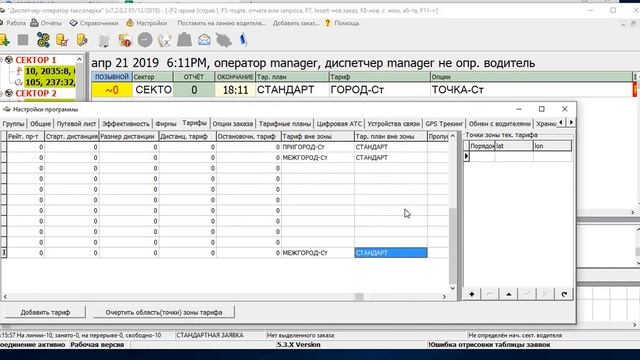This screenshot has width=640, height=360.
Task: Click the gray weight-shaped toolbar icon
Action: pos(184,40)
